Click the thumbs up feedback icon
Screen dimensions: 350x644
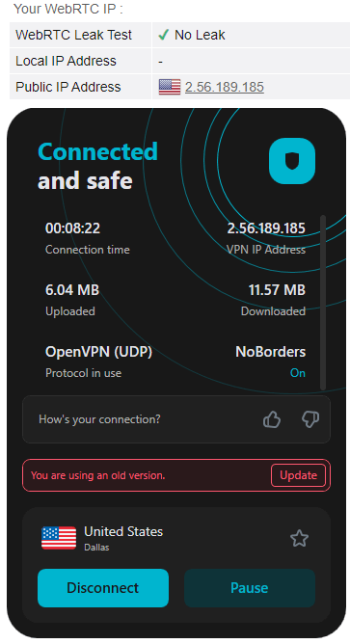272,419
